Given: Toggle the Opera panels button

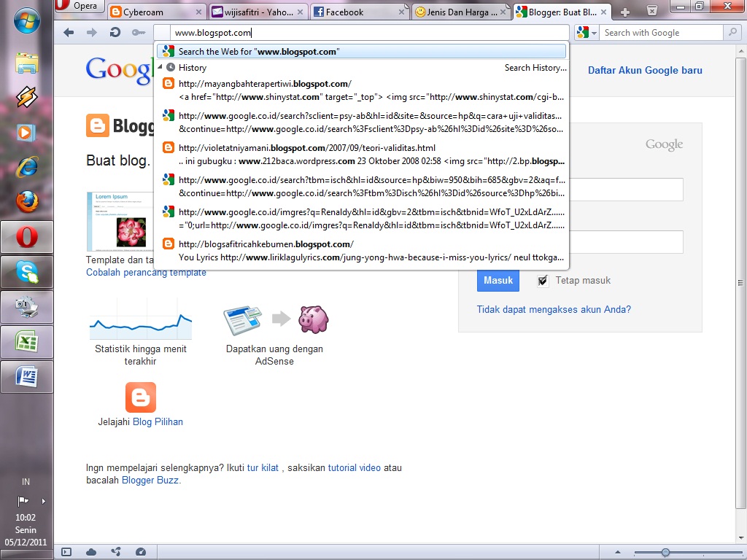Looking at the screenshot, I should coord(66,552).
